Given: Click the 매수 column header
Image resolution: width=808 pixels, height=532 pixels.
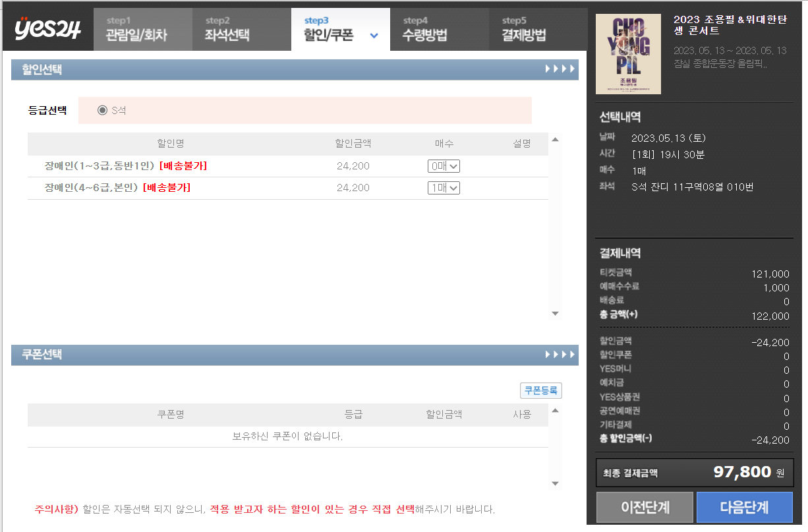Looking at the screenshot, I should click(x=444, y=144).
